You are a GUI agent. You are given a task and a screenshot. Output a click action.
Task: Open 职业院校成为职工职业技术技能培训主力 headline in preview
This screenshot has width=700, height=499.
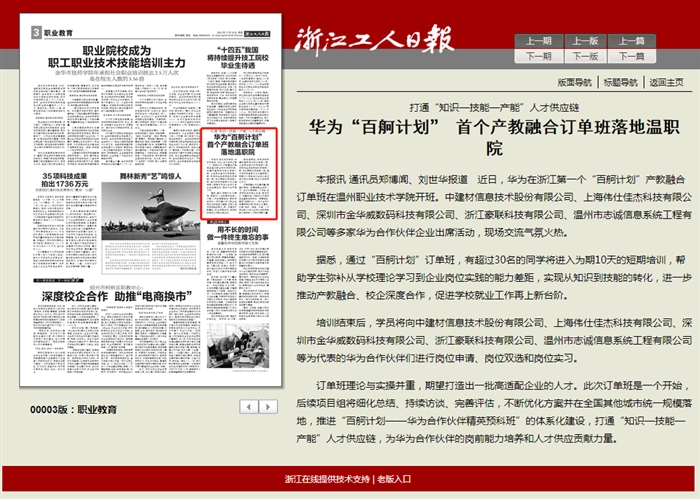[x=117, y=57]
